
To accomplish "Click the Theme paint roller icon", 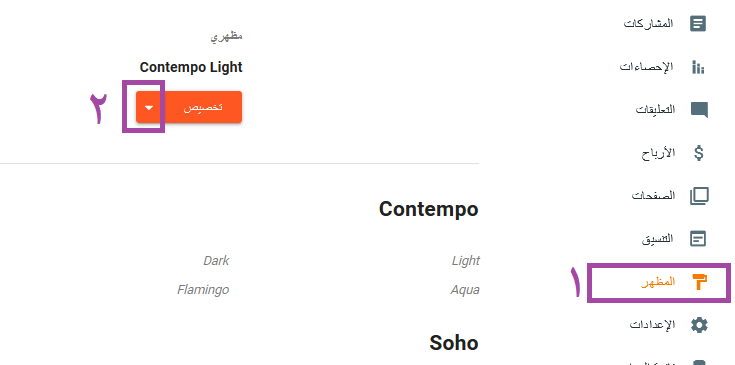I will 699,282.
